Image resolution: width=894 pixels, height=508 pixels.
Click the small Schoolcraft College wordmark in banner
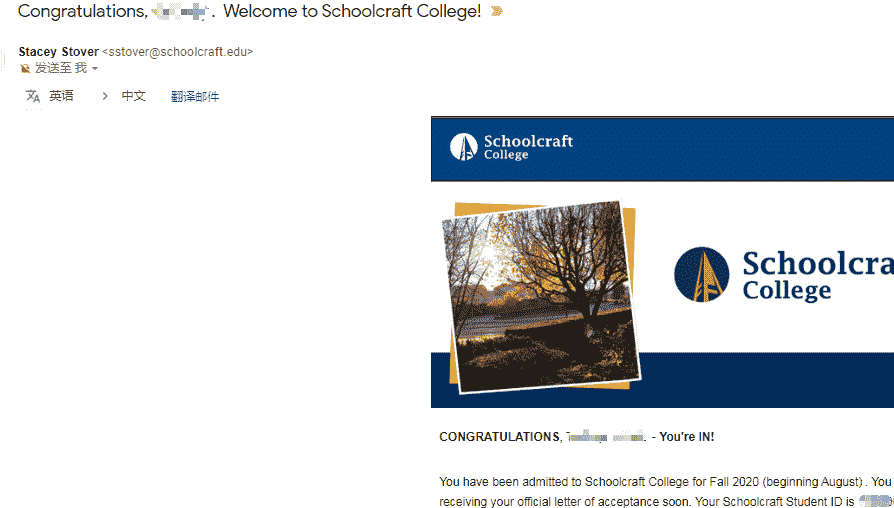coord(528,147)
